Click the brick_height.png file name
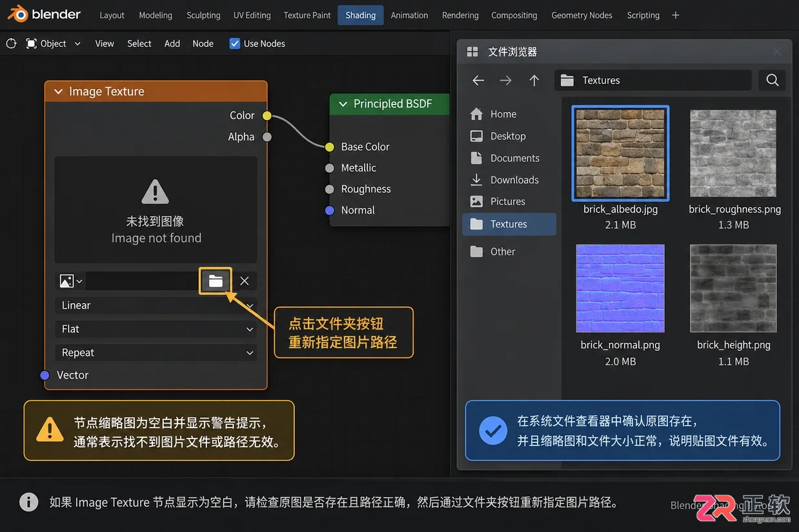 tap(734, 345)
